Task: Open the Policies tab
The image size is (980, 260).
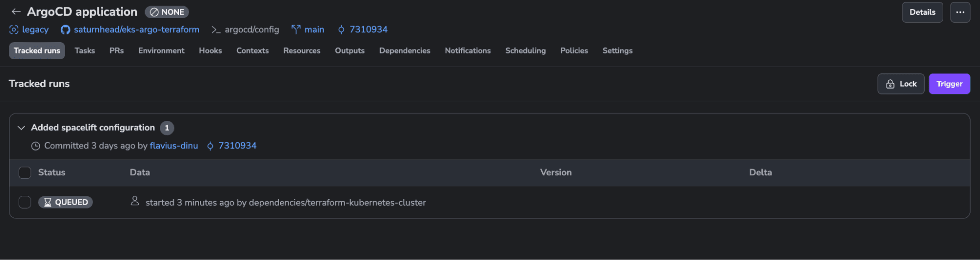Action: tap(574, 50)
